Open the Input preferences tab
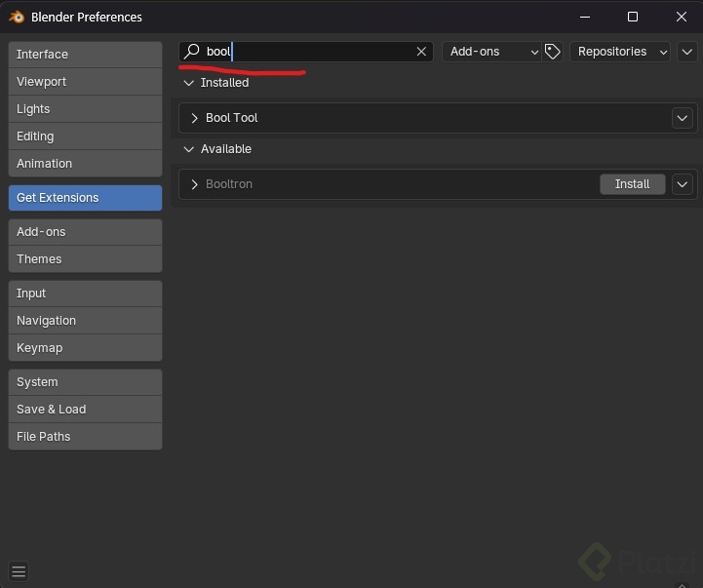Screen dimensions: 703x588 pyautogui.click(x=85, y=294)
